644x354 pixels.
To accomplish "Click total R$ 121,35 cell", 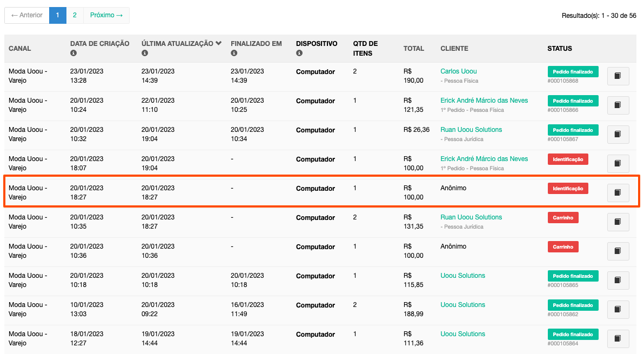I will point(413,105).
